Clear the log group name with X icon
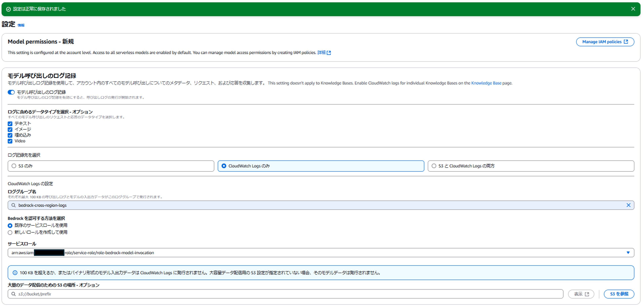This screenshot has height=307, width=644. point(628,205)
